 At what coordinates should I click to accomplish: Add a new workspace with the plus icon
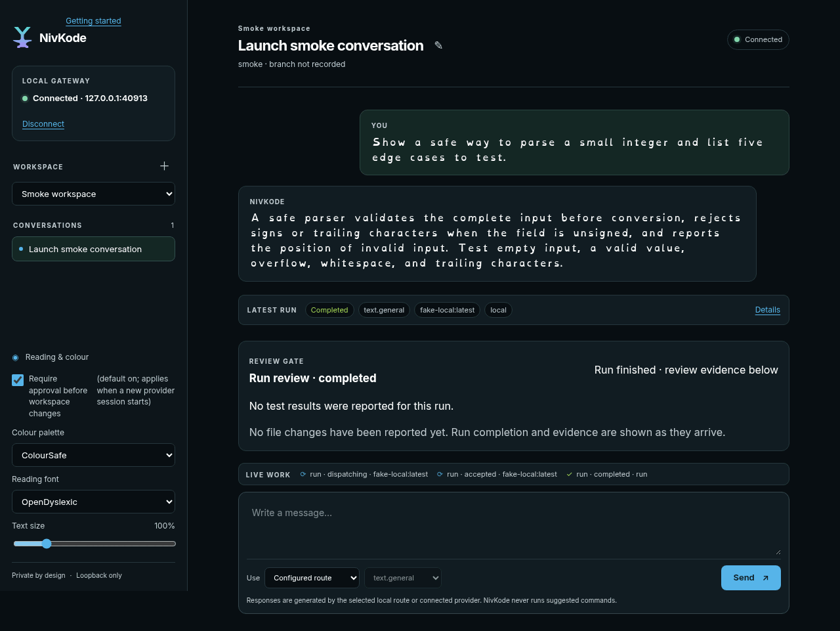164,166
